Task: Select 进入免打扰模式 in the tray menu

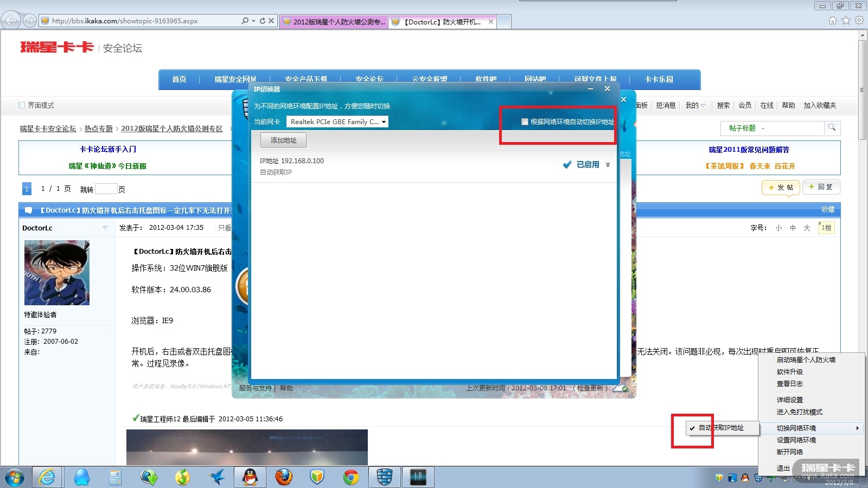Action: pyautogui.click(x=800, y=412)
